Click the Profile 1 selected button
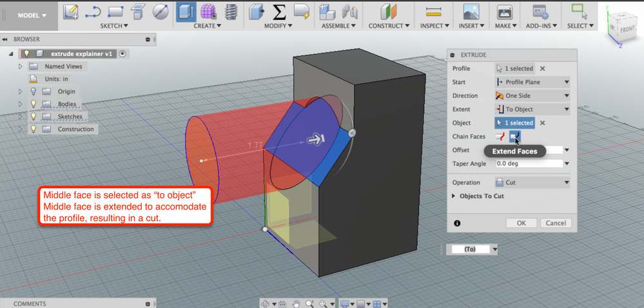The width and height of the screenshot is (644, 308). pos(514,68)
